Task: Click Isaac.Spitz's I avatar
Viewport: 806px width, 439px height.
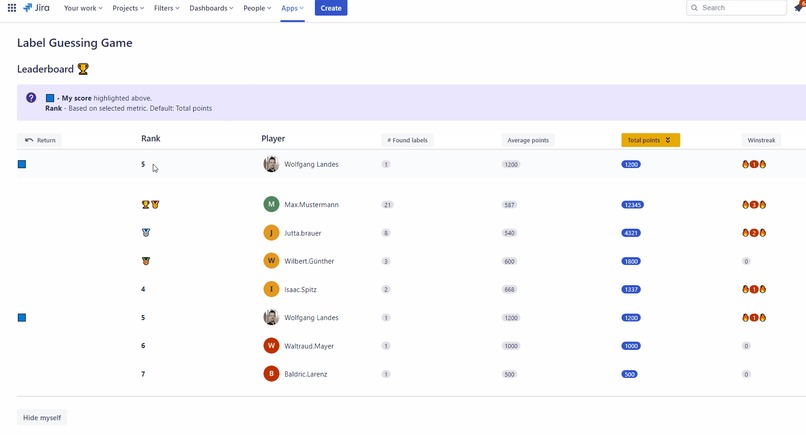Action: point(271,289)
